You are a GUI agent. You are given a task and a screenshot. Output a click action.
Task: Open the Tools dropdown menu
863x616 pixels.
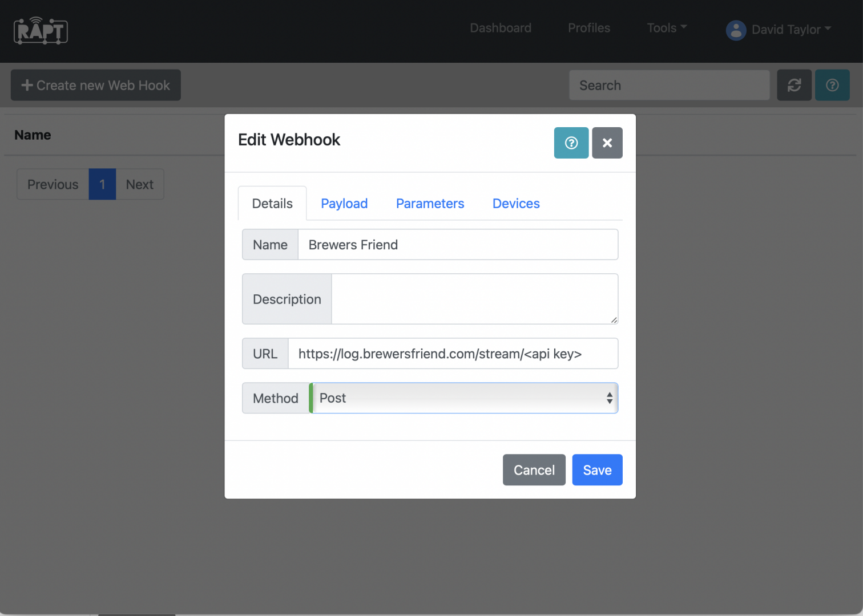click(666, 28)
